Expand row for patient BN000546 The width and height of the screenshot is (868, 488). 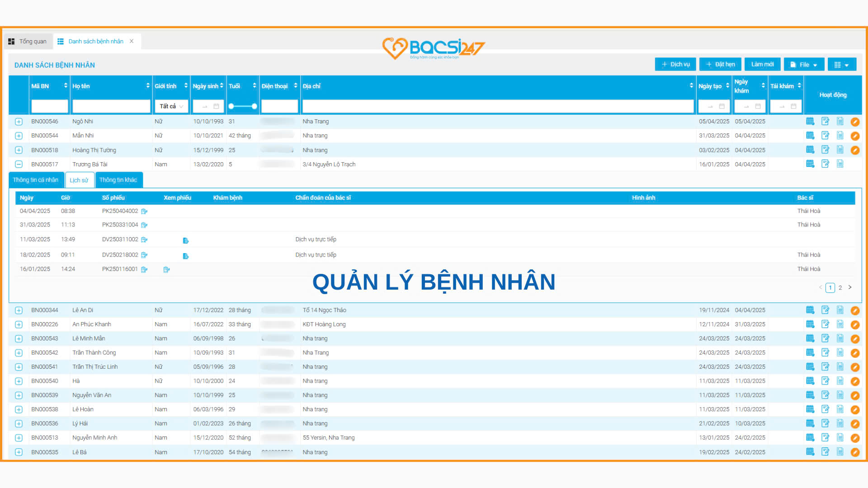[x=19, y=122]
